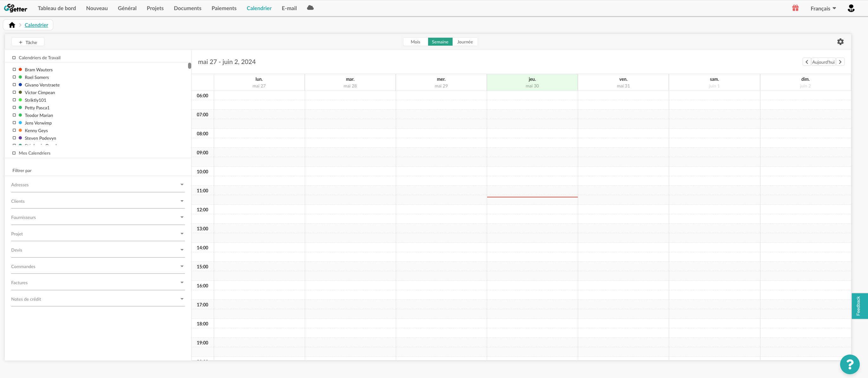Open the gift icon

pyautogui.click(x=795, y=8)
